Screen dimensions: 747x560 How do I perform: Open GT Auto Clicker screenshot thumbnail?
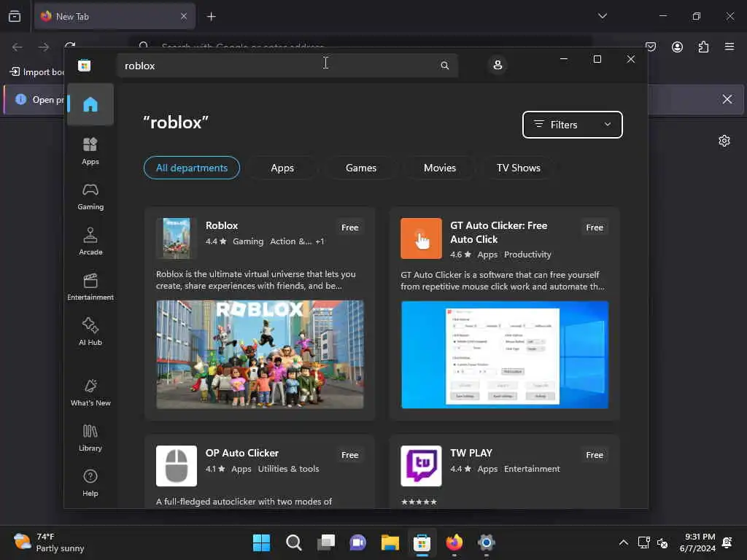tap(505, 355)
